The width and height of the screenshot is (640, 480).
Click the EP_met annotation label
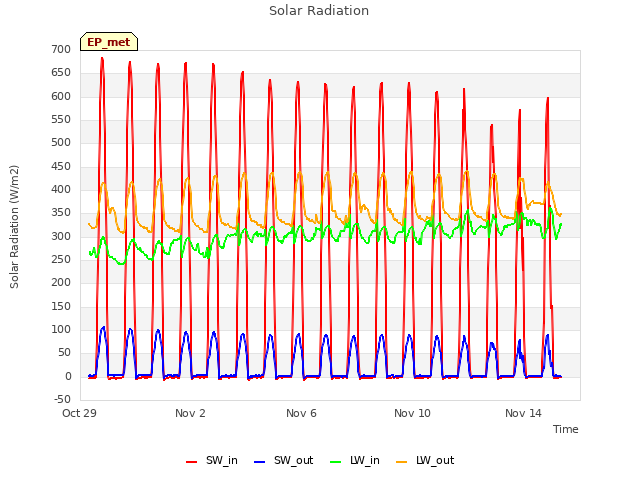(109, 42)
